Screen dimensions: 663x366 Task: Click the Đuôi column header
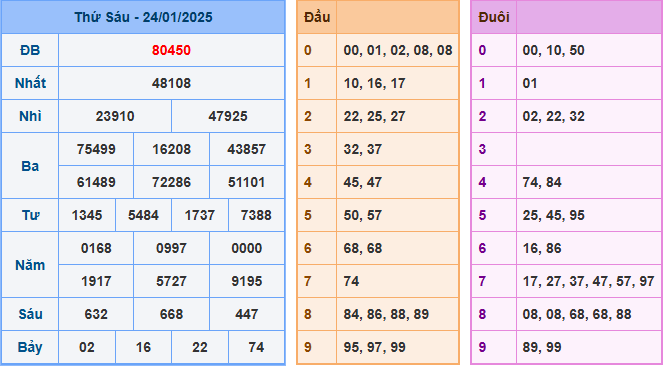click(494, 17)
